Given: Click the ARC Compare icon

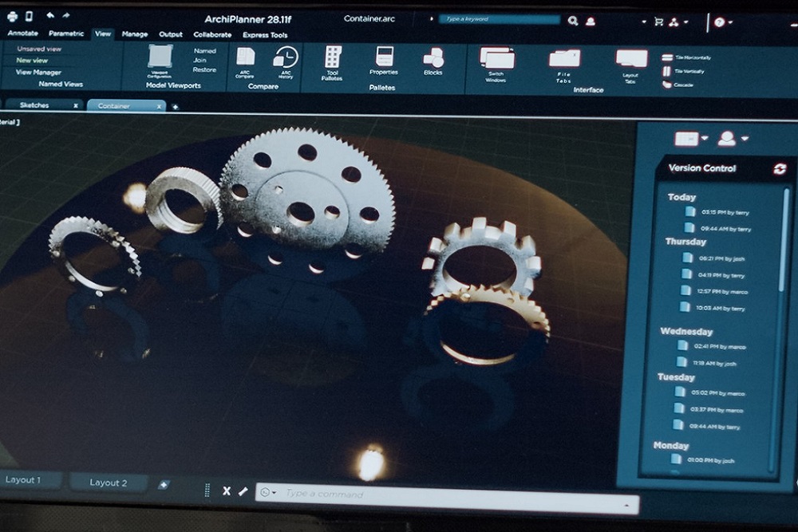Looking at the screenshot, I should point(246,58).
